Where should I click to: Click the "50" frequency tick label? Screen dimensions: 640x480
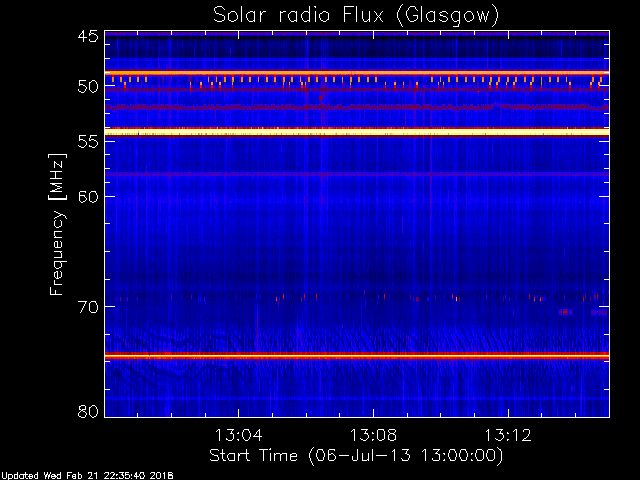click(88, 86)
